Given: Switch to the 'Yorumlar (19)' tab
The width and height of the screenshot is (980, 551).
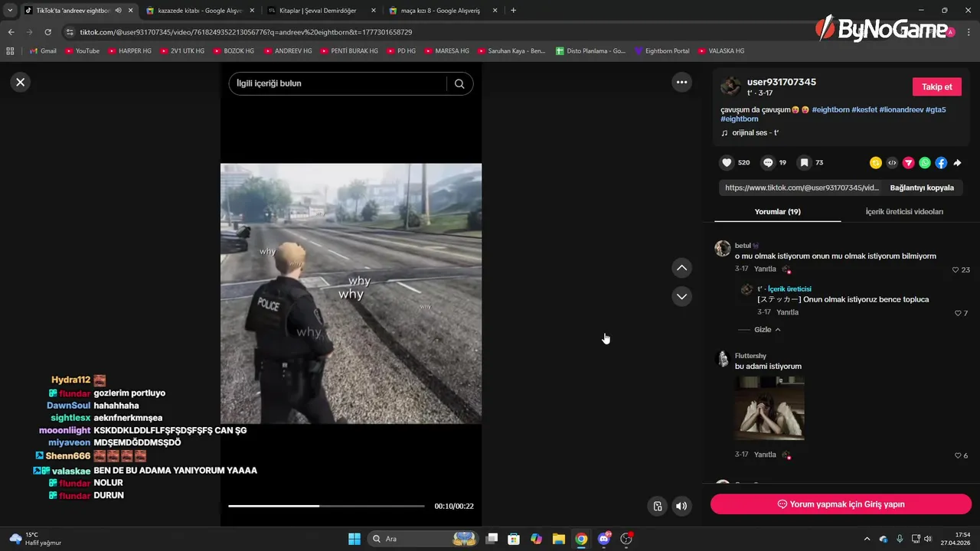Looking at the screenshot, I should [x=777, y=211].
